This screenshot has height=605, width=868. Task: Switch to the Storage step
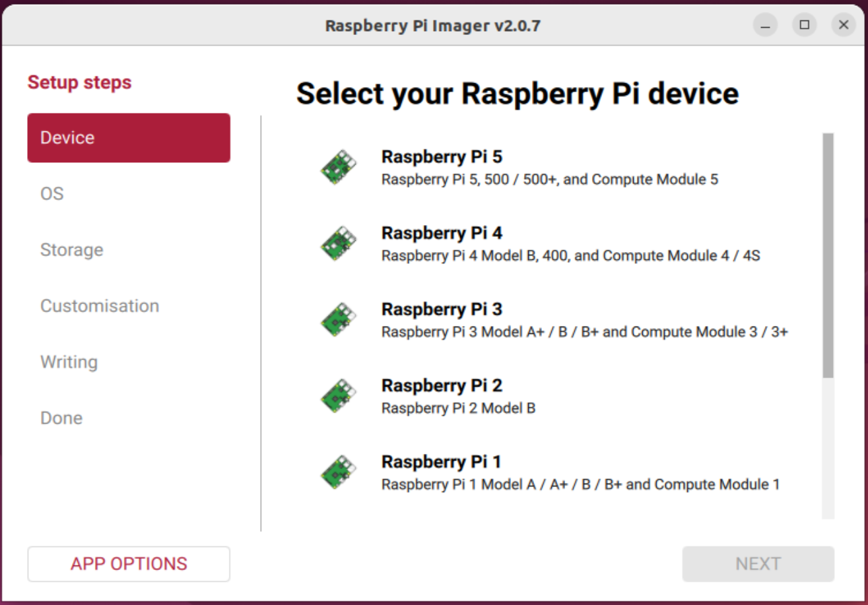(72, 250)
